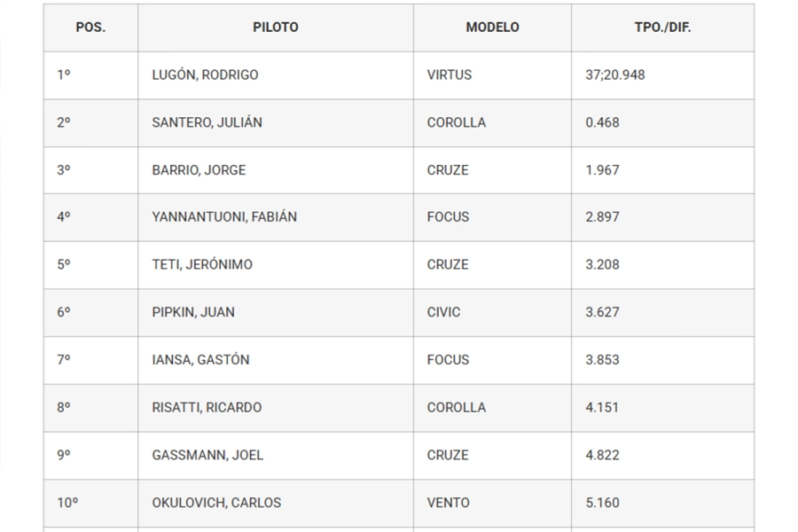Click the POS. column header

(90, 27)
